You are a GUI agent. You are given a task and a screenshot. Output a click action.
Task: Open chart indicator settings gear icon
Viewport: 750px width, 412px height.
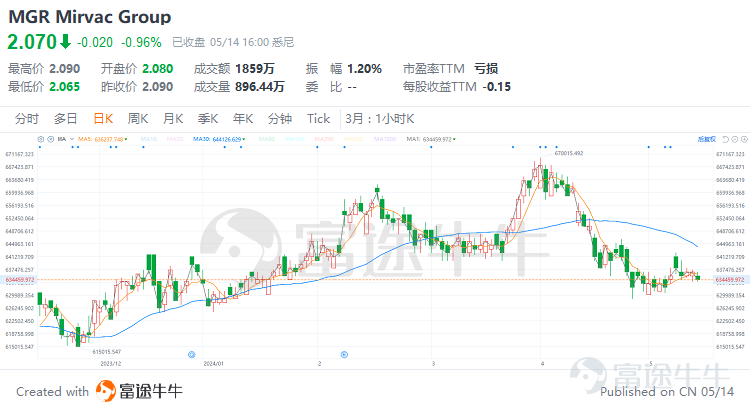pyautogui.click(x=41, y=139)
